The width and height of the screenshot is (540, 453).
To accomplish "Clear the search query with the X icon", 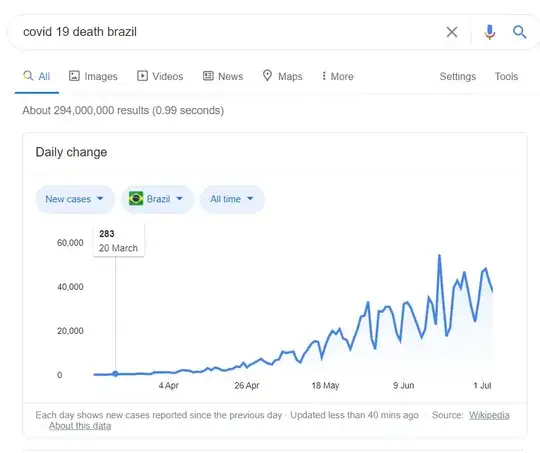I will pyautogui.click(x=452, y=32).
